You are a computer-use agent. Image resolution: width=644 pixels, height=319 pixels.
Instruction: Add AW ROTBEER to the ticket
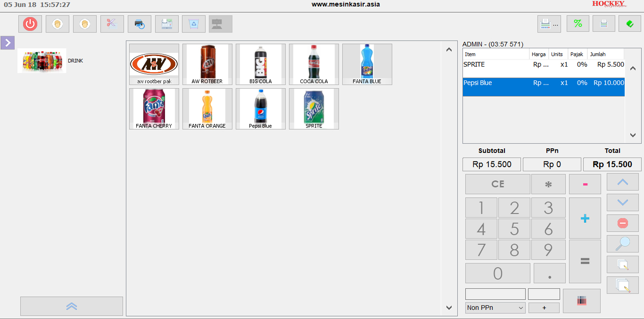pyautogui.click(x=207, y=64)
